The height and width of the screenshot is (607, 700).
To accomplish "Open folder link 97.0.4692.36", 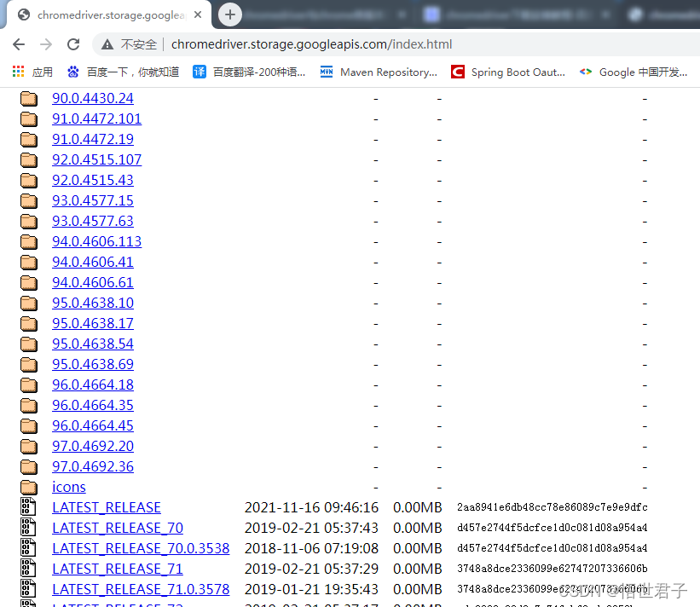I will click(93, 467).
